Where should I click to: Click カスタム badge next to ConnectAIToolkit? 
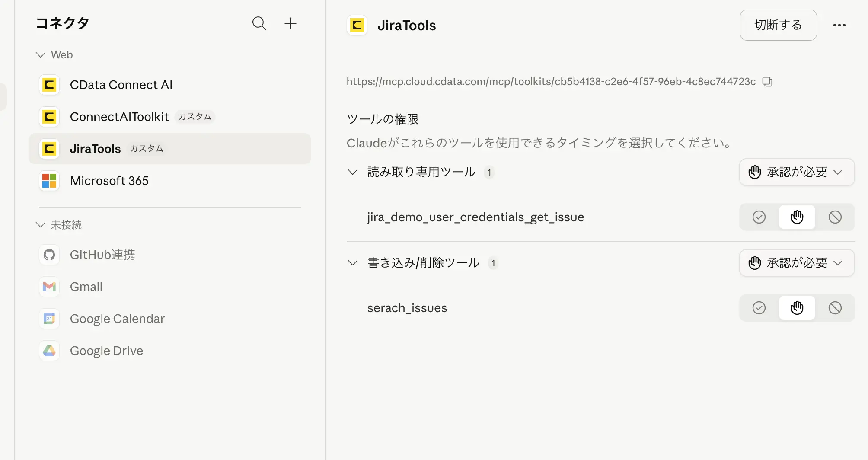[x=195, y=117]
